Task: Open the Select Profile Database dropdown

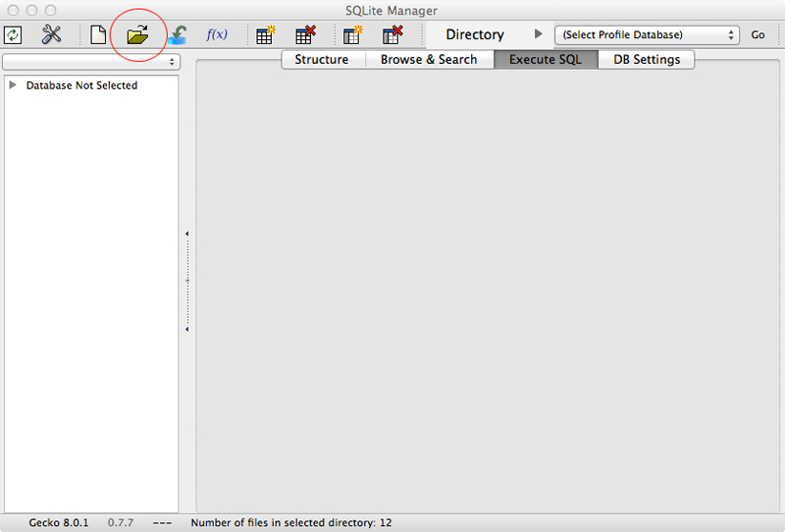Action: pyautogui.click(x=647, y=34)
